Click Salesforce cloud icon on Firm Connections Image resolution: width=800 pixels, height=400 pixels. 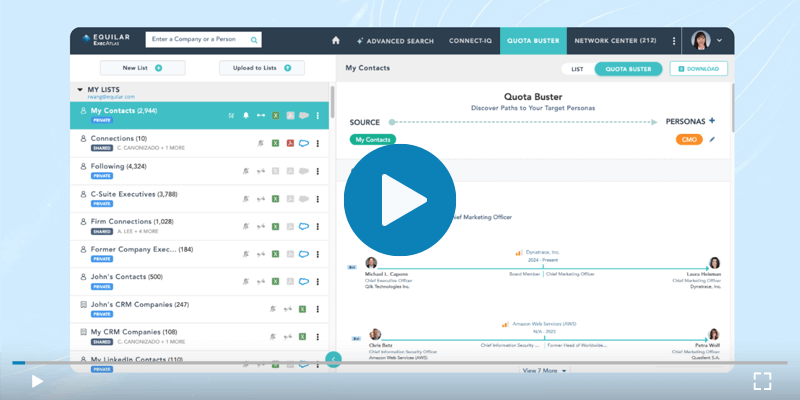coord(303,226)
